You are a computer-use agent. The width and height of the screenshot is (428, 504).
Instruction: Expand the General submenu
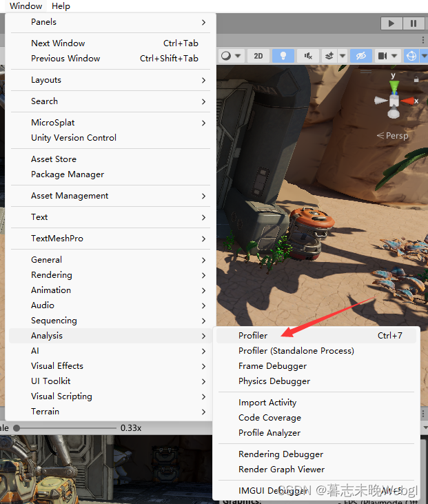point(110,260)
